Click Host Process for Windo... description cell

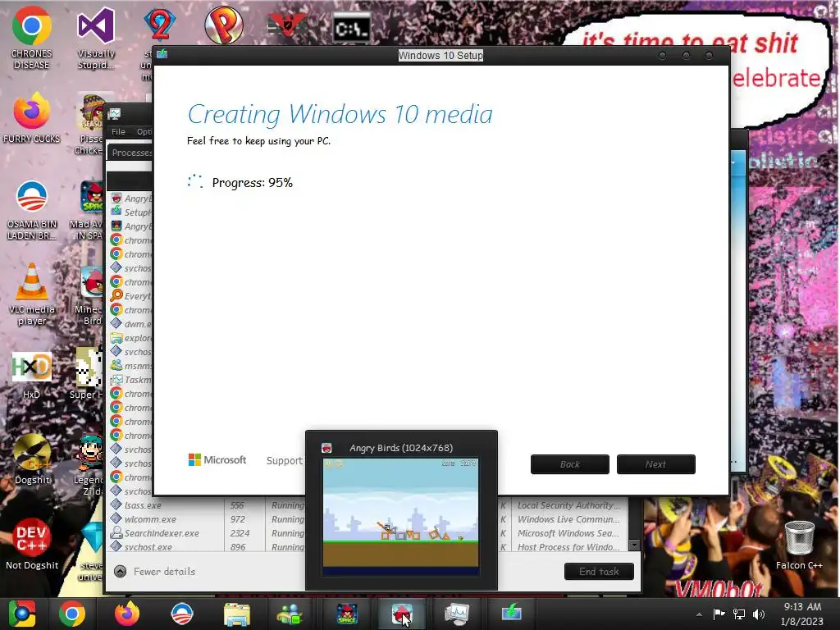(569, 547)
